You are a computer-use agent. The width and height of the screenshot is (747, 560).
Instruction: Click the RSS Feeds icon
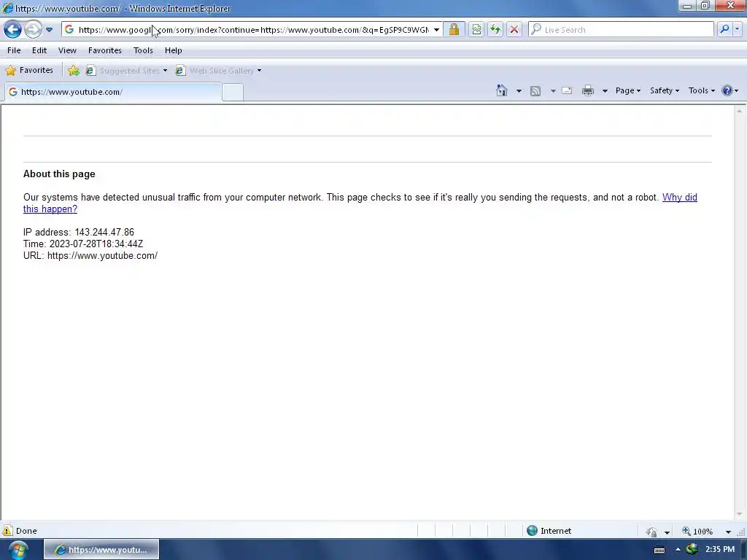pyautogui.click(x=535, y=90)
